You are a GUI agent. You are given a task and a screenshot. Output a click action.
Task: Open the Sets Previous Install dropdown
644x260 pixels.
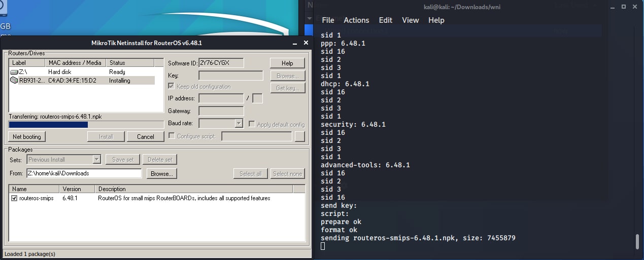click(x=97, y=159)
